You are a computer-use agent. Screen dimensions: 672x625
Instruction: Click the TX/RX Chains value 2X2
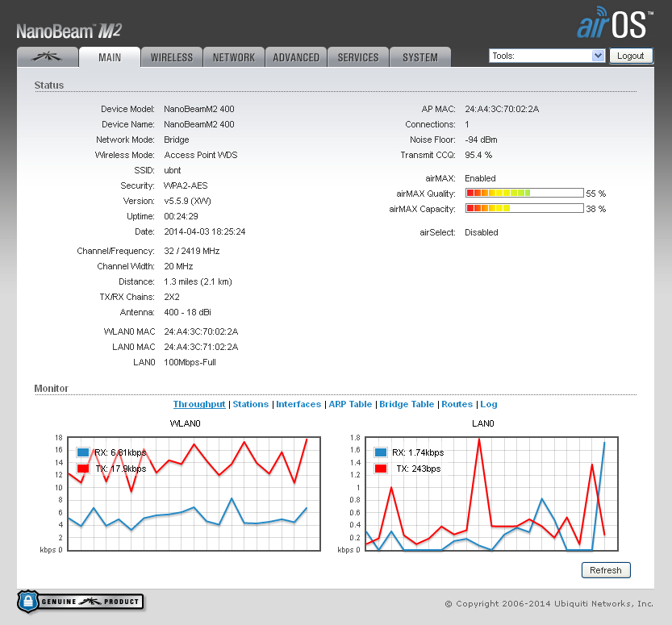tap(171, 298)
